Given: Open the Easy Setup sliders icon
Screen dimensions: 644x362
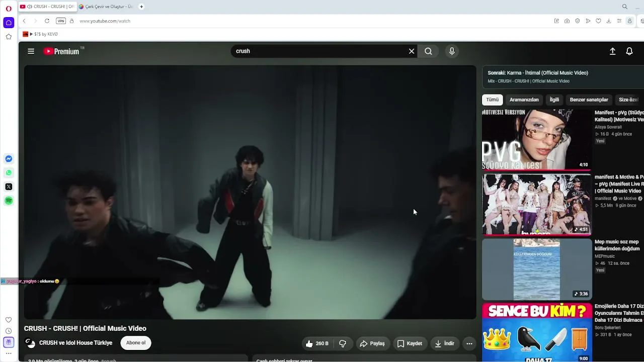Looking at the screenshot, I should [x=619, y=21].
